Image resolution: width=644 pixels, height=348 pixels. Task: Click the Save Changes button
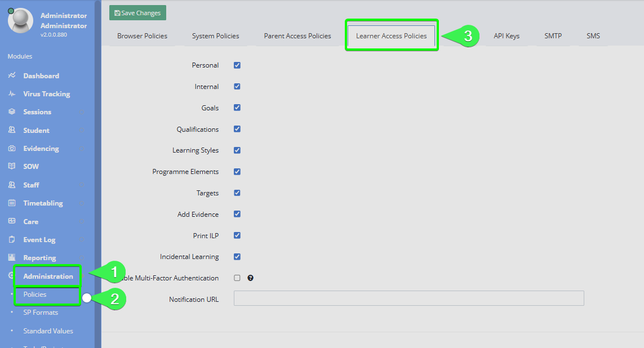137,13
